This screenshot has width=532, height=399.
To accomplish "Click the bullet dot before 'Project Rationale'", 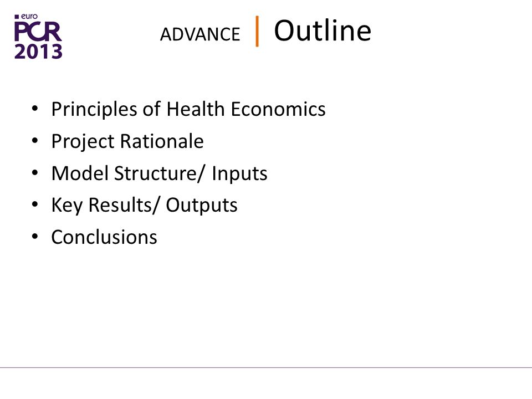I will (x=34, y=141).
